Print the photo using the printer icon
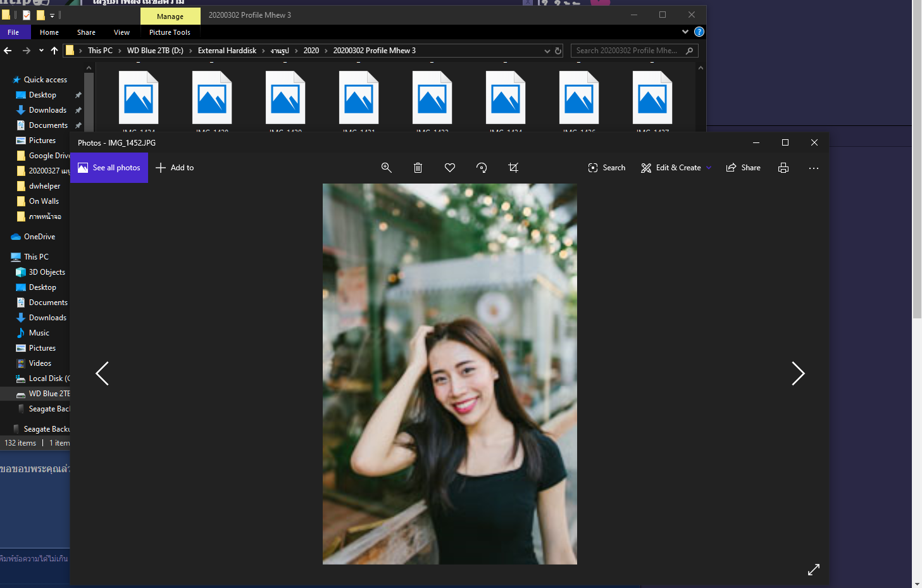Screen dimensions: 922x588 tap(783, 168)
